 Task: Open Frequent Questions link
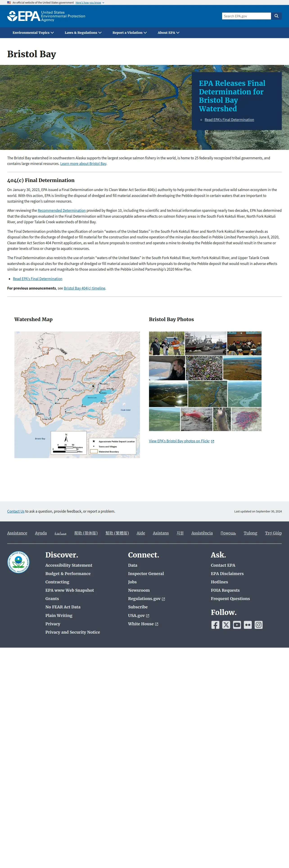tap(230, 599)
